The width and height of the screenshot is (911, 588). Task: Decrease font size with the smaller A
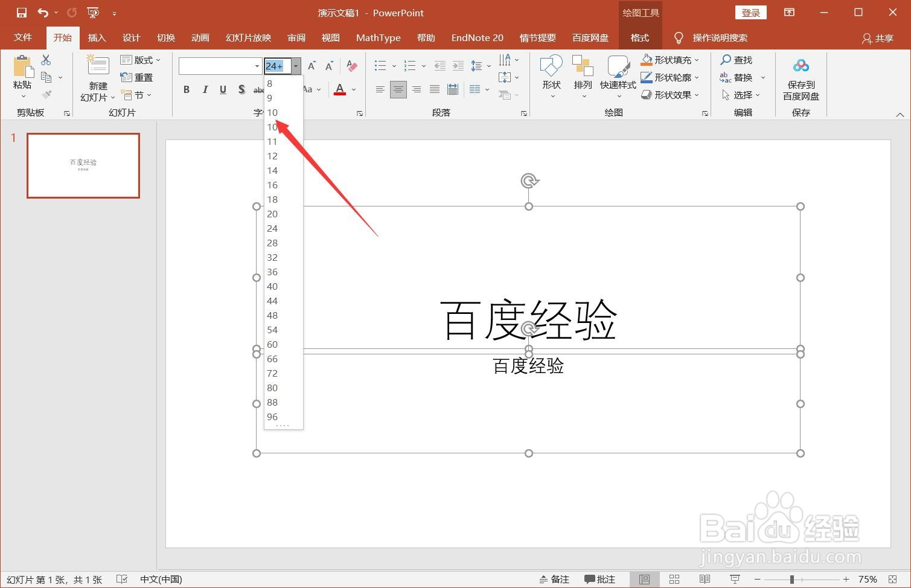329,66
